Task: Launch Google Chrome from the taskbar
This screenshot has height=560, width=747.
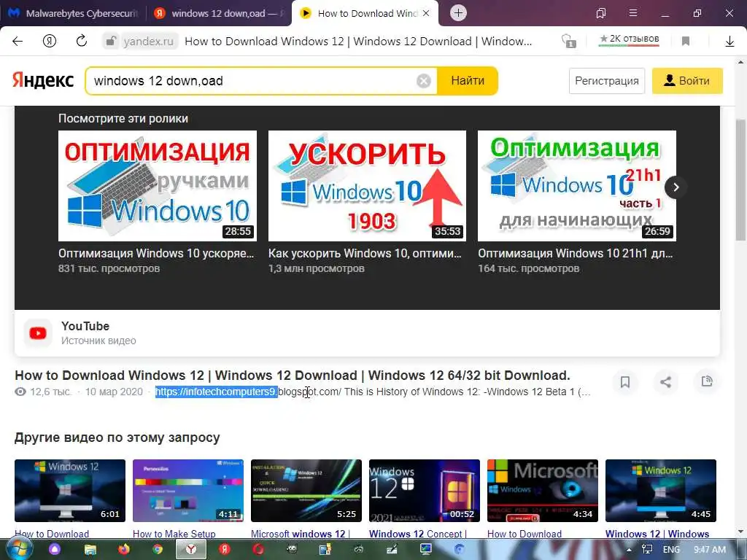Action: pos(158,550)
